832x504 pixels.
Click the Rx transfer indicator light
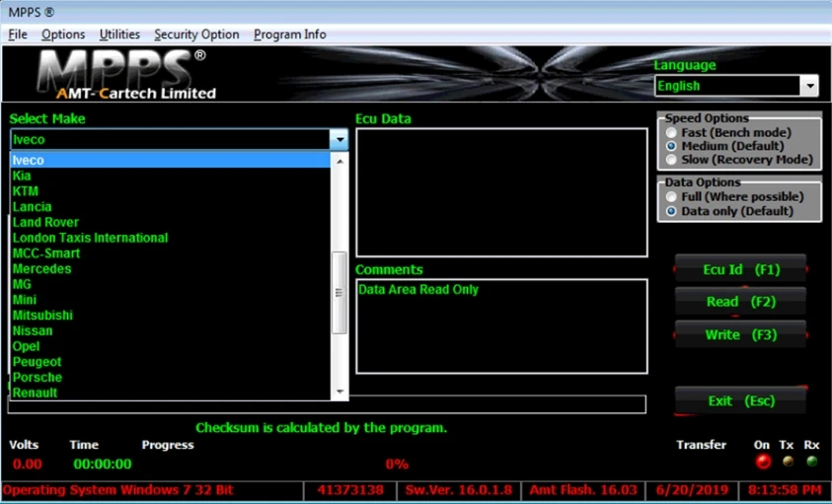[x=811, y=462]
